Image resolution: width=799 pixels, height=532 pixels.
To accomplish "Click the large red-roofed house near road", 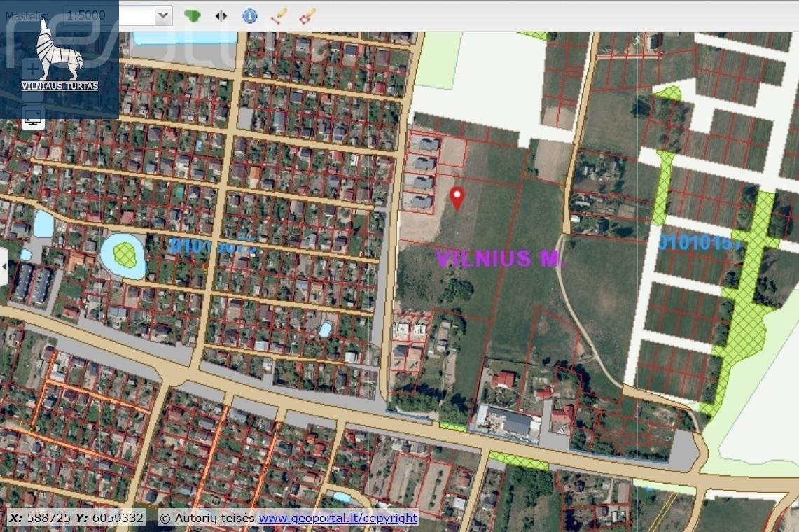I will tap(503, 380).
